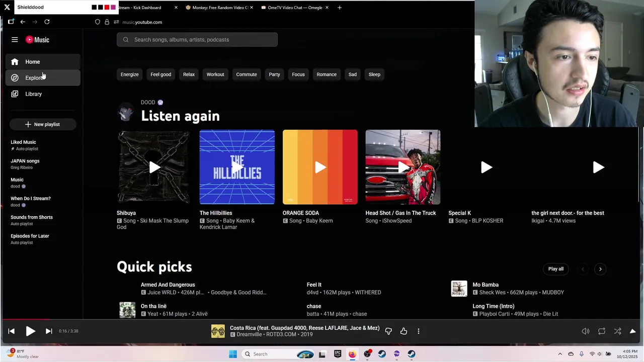Skip to next track in player bar
The height and width of the screenshot is (362, 644).
(49, 331)
